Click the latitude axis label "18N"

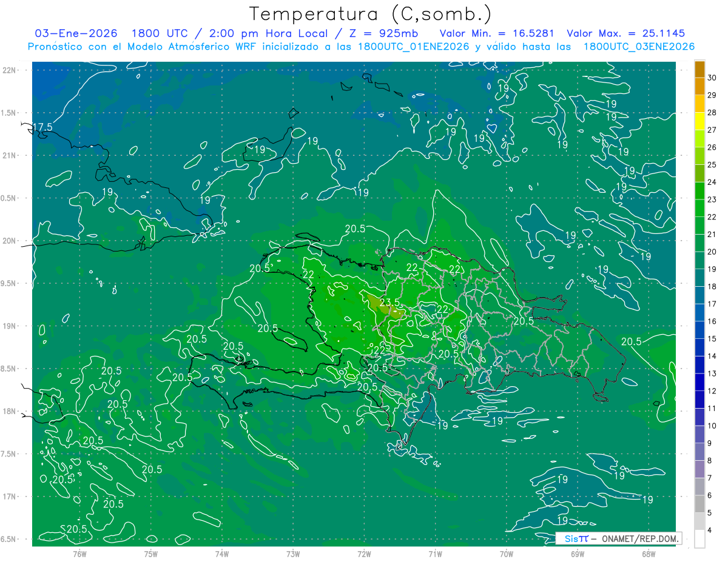click(x=10, y=411)
